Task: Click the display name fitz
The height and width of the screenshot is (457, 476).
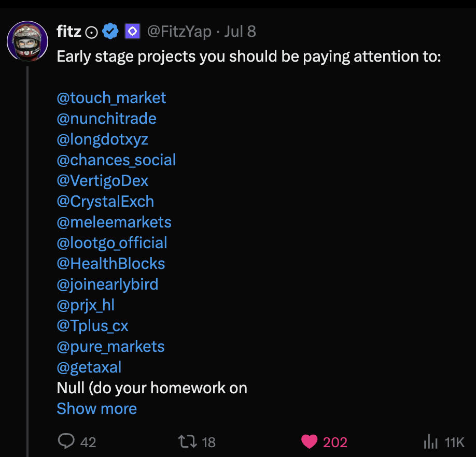Action: point(69,31)
